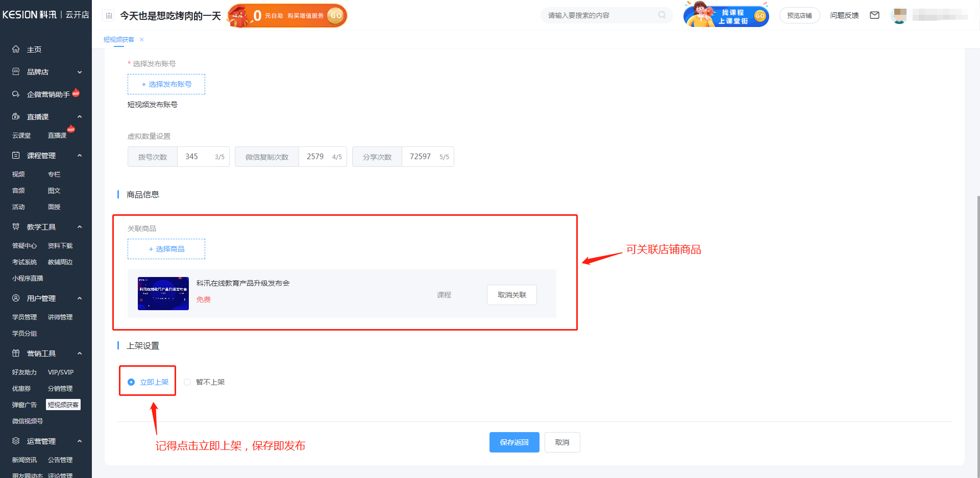The image size is (980, 478).
Task: Click the sidebar collapse icon near store name
Action: pos(109,16)
